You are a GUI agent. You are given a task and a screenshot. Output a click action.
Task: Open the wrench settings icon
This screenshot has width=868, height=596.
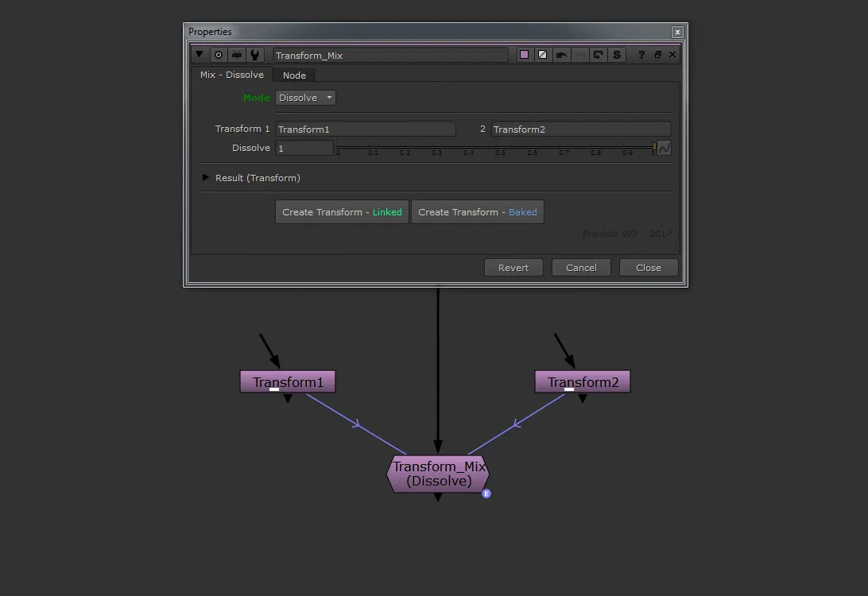click(255, 54)
